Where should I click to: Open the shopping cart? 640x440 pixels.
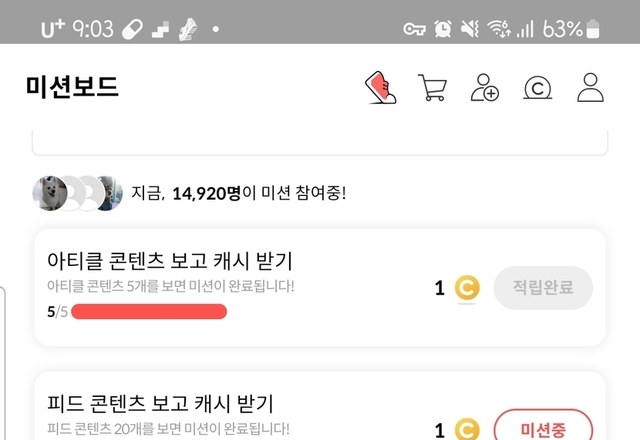tap(433, 87)
